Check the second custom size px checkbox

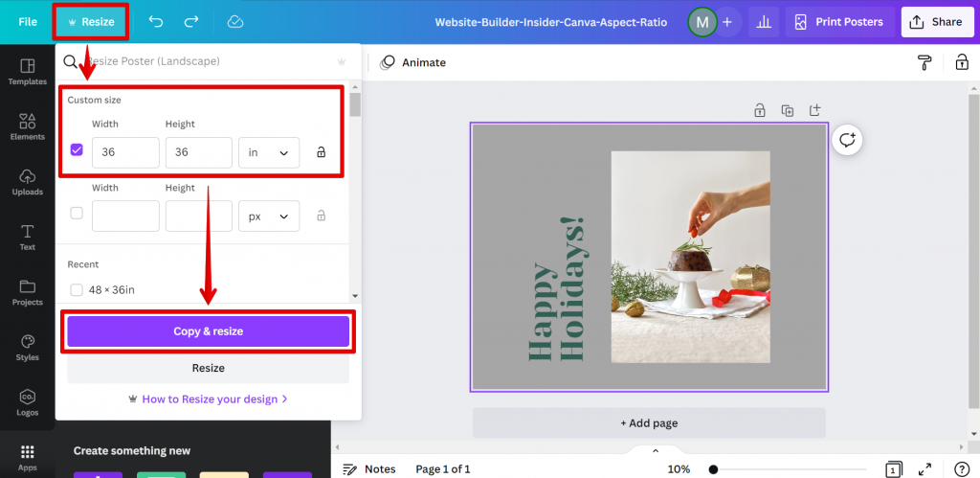coord(77,214)
